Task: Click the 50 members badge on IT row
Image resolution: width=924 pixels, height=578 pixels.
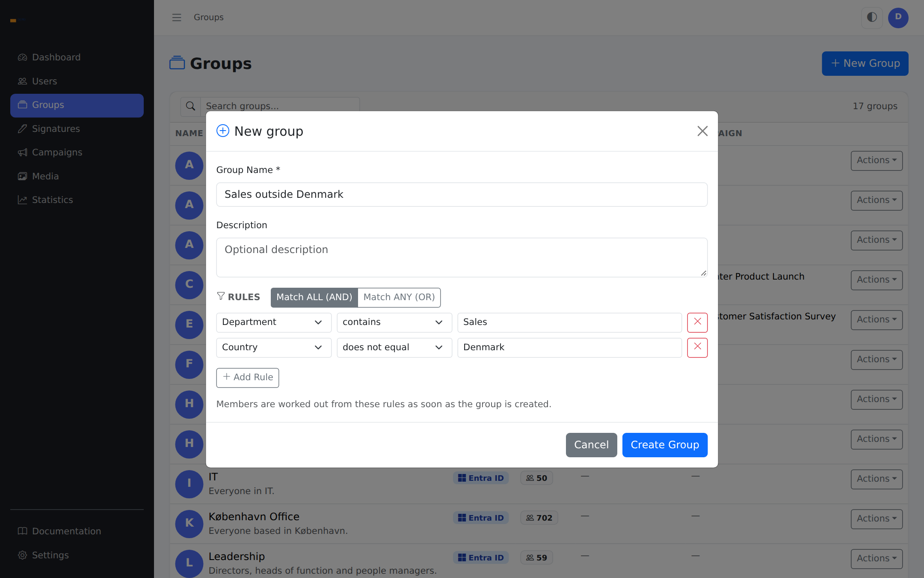Action: (536, 478)
